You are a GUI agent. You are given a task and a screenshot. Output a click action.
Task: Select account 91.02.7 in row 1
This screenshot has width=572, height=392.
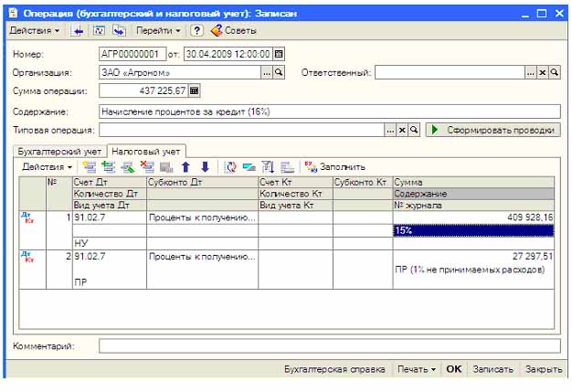click(x=110, y=217)
